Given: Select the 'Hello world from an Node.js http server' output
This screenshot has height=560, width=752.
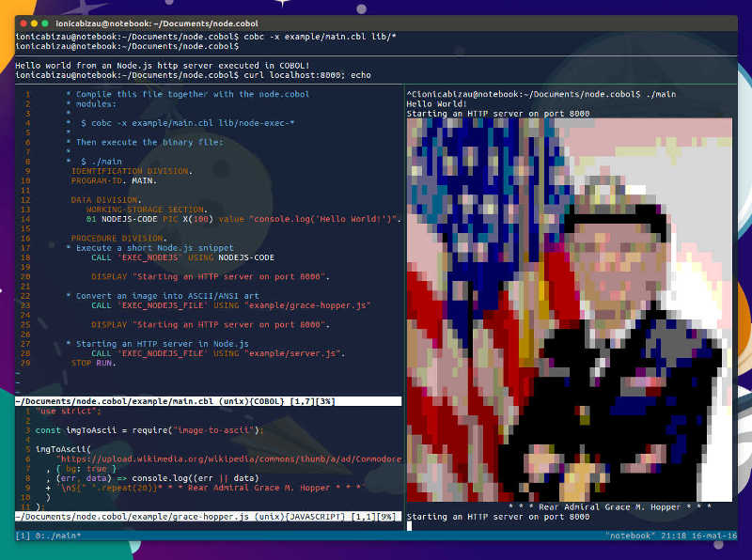Looking at the screenshot, I should 162,66.
